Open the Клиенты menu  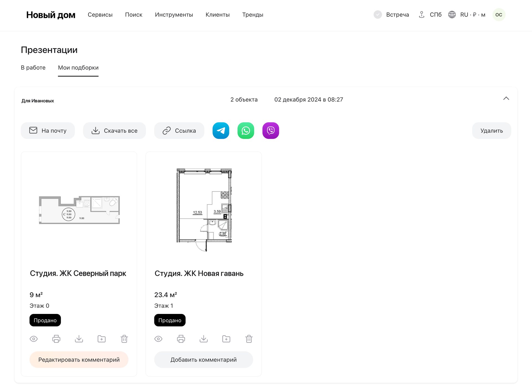point(218,15)
